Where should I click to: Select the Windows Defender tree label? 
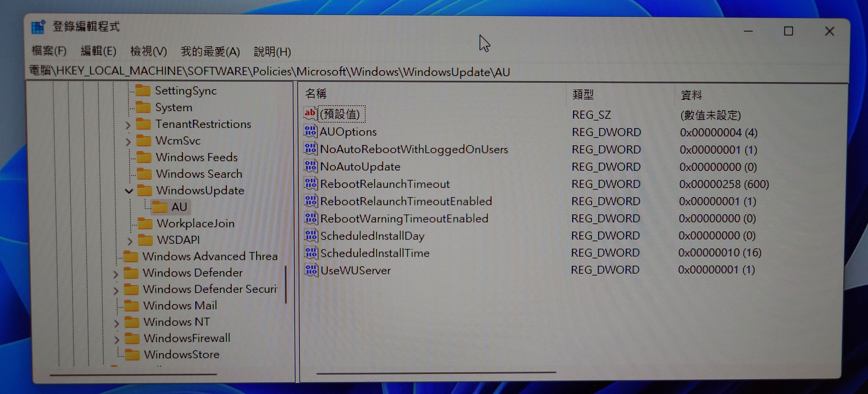pos(193,273)
